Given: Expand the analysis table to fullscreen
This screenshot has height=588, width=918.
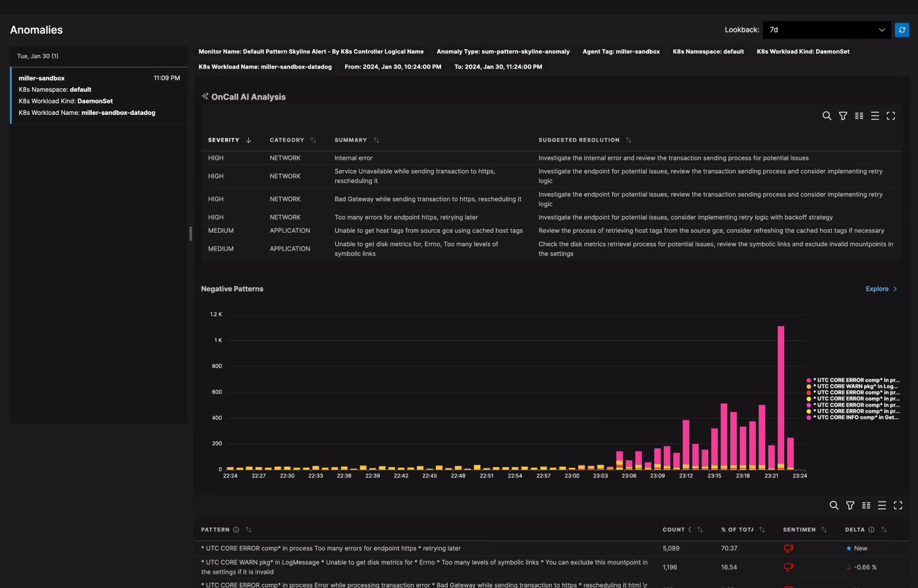Looking at the screenshot, I should [x=891, y=115].
